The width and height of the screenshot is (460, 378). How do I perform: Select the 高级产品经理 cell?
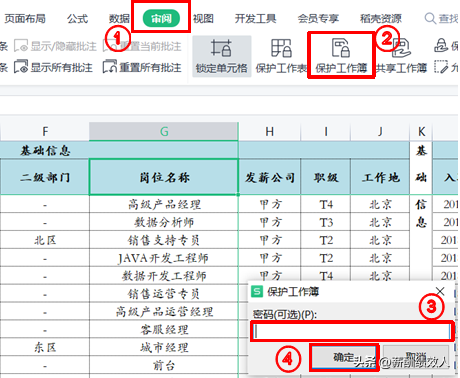click(x=164, y=204)
